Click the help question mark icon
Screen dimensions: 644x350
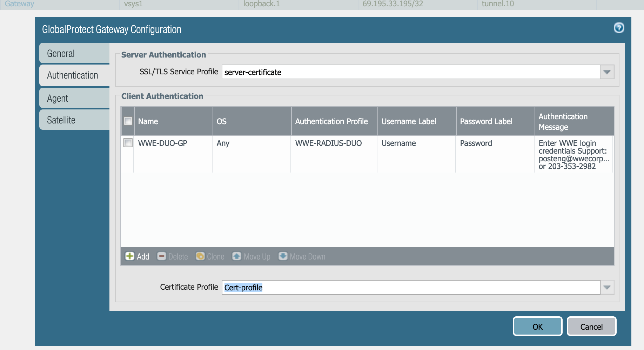(x=619, y=28)
